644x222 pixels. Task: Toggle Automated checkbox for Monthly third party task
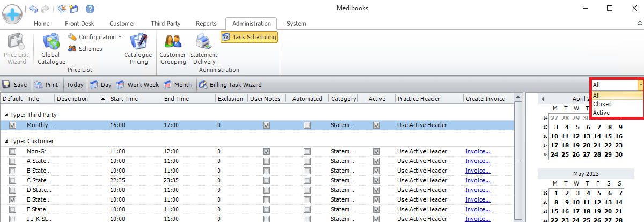pos(307,125)
